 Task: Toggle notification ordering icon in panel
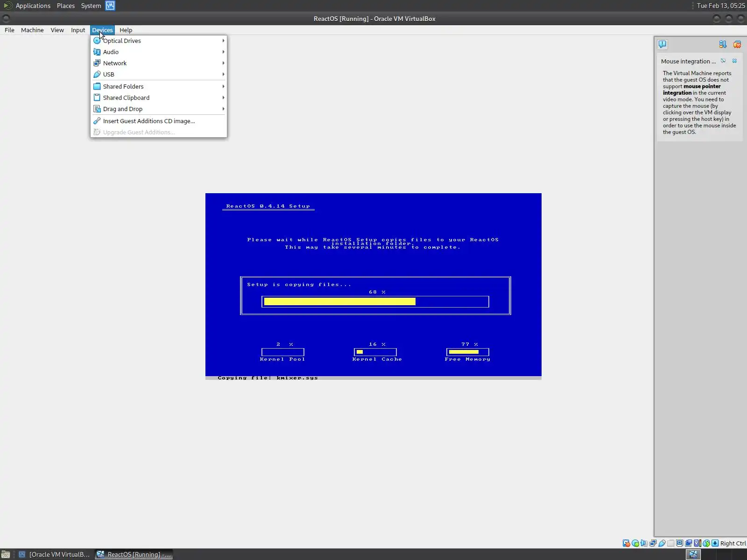(723, 44)
